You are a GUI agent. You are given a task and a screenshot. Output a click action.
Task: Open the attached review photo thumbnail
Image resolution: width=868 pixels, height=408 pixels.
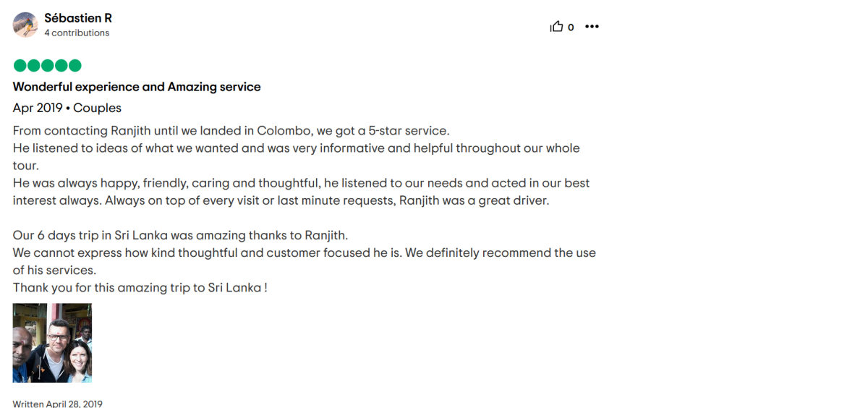click(x=52, y=343)
